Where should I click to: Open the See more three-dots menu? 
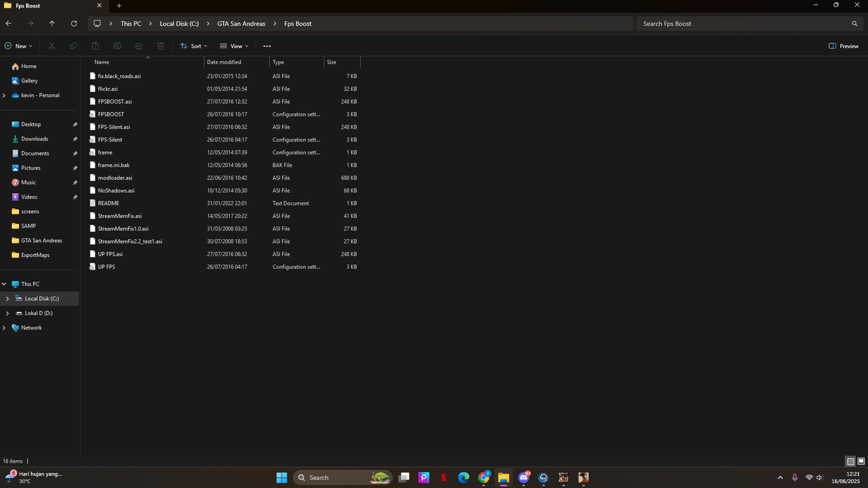pos(267,46)
